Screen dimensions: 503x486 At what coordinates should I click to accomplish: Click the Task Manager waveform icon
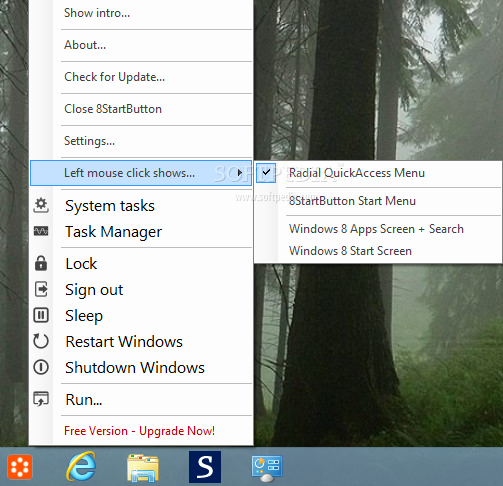click(x=41, y=231)
